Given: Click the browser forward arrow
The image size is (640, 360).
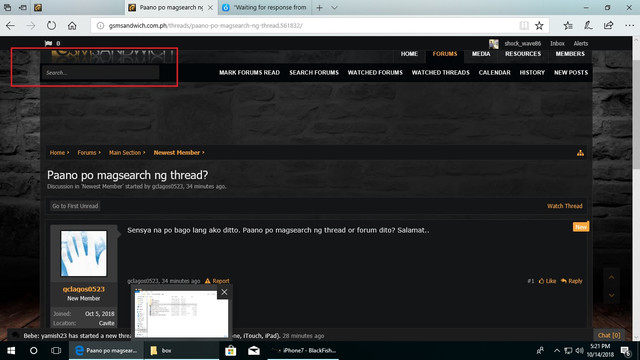Looking at the screenshot, I should 31,26.
